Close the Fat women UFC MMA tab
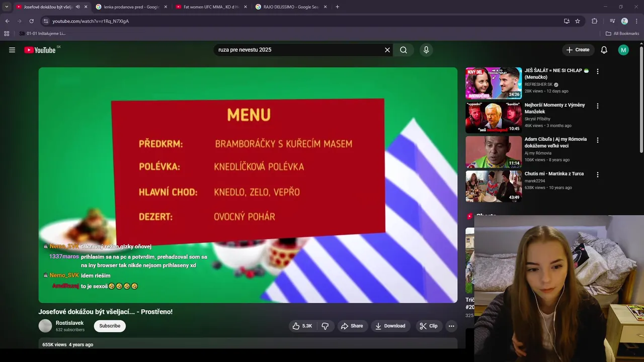The width and height of the screenshot is (644, 362). 246,7
